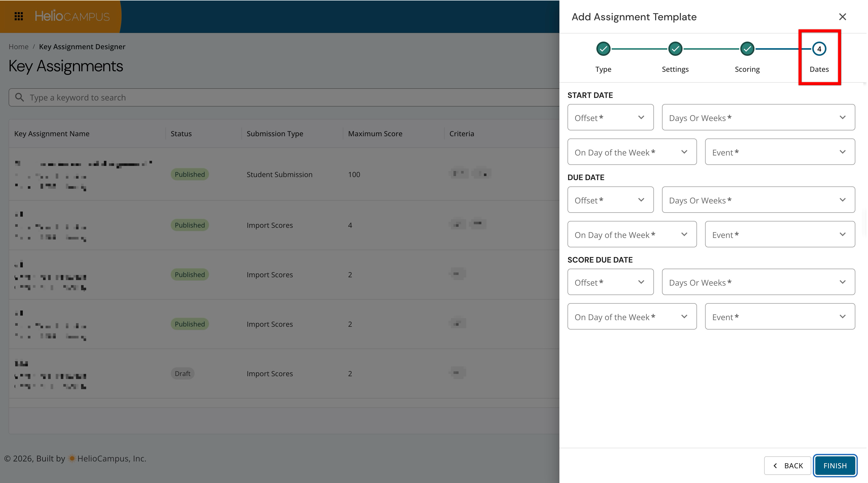Go to the completed Type step icon

(x=603, y=49)
